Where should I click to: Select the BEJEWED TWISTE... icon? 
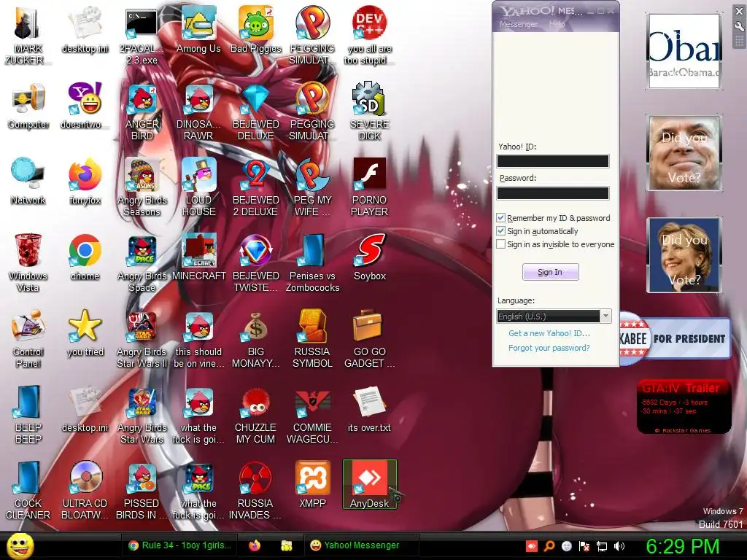click(256, 262)
